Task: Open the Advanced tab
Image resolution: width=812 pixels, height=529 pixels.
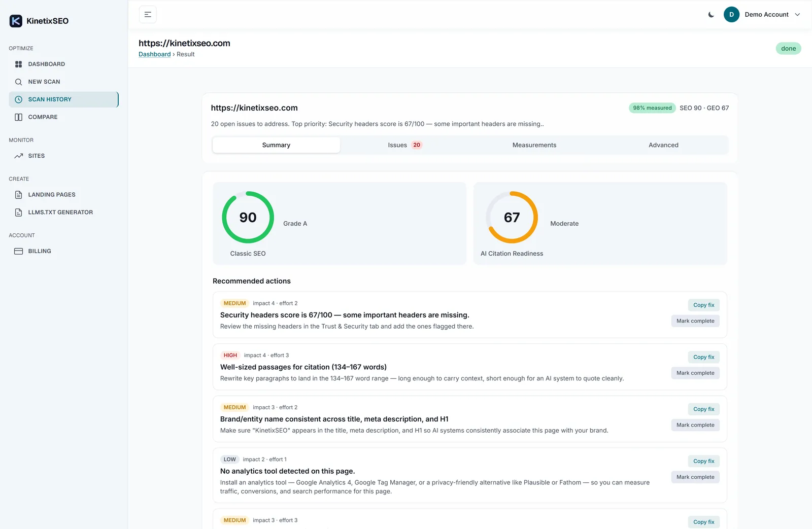Action: [x=663, y=145]
